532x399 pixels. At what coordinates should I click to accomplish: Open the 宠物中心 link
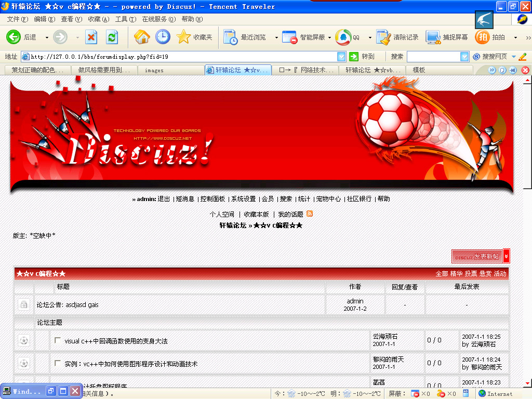328,199
